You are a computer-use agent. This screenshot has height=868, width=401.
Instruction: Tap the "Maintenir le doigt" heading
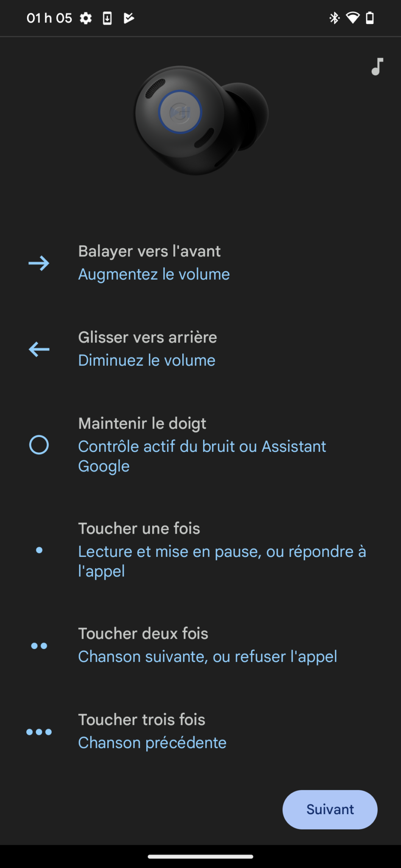click(142, 423)
